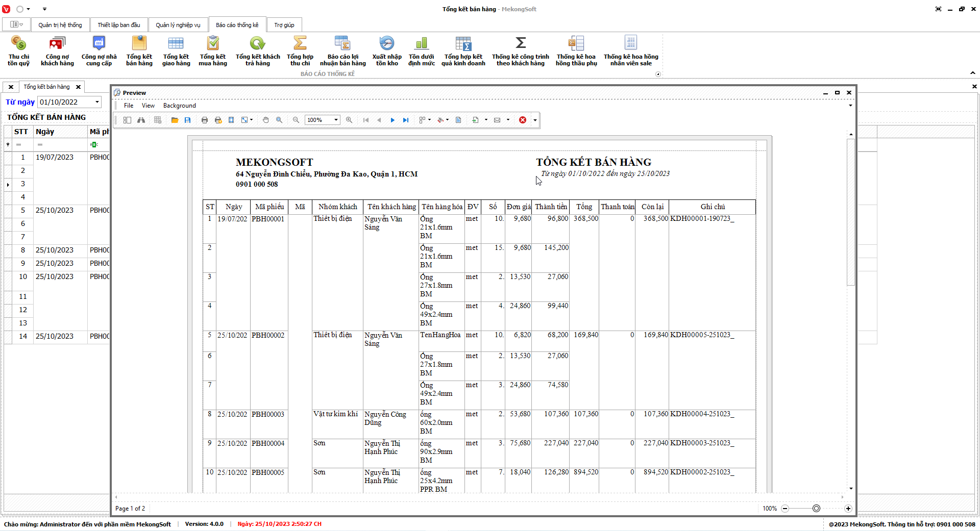Select the Hand tool icon
This screenshot has width=980, height=531.
click(x=266, y=120)
